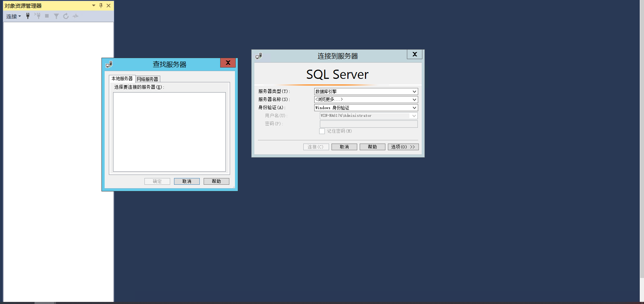Click the disconnect plug icon with the X
644x304 pixels.
pos(37,16)
